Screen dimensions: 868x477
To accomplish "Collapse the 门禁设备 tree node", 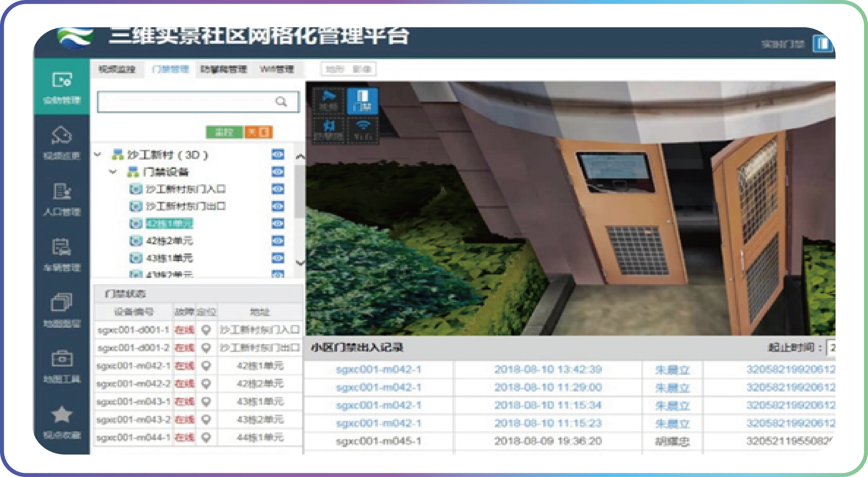I will point(113,172).
